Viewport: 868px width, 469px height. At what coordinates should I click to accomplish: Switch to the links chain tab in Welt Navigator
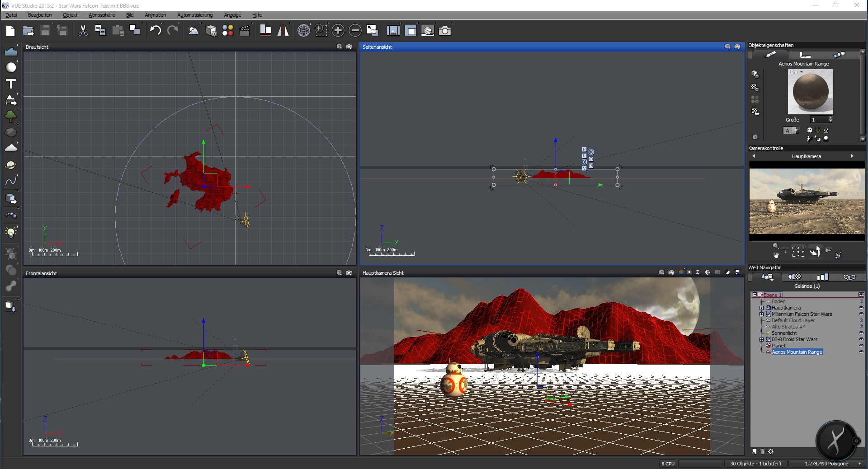pos(849,277)
